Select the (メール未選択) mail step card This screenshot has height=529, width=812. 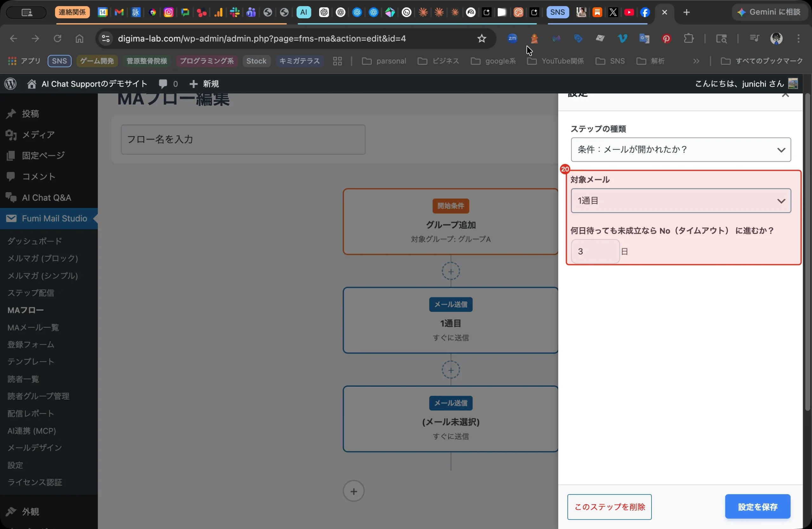tap(450, 419)
